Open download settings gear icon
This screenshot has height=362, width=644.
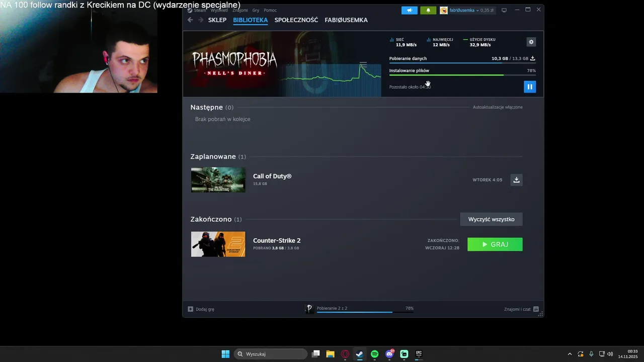531,42
